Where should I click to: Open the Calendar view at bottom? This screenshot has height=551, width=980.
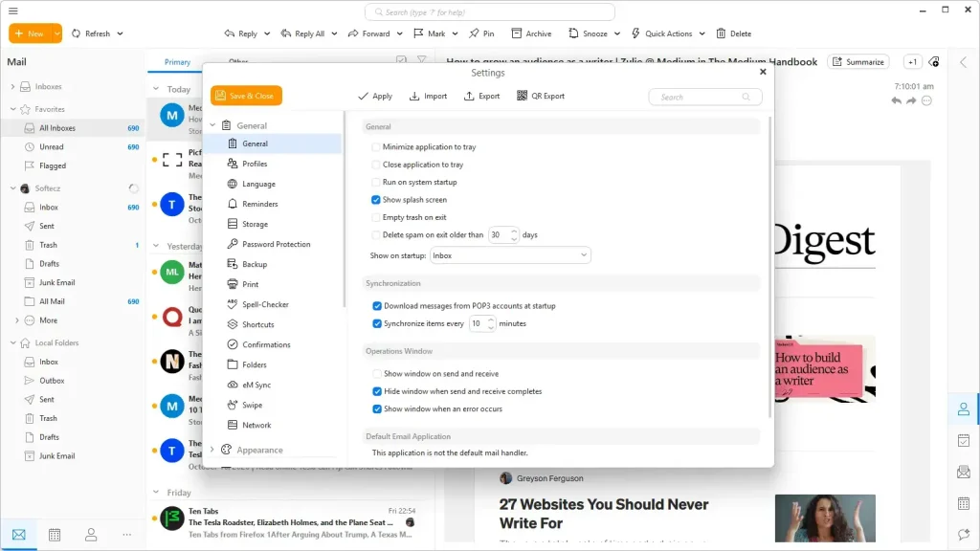click(x=55, y=535)
